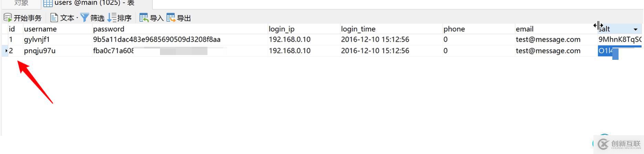Click the Text (文本) document icon
The image size is (644, 154).
pyautogui.click(x=54, y=18)
